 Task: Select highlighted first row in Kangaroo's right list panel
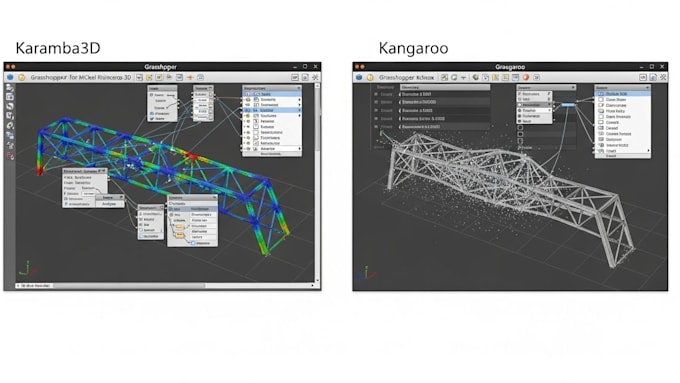pos(622,94)
